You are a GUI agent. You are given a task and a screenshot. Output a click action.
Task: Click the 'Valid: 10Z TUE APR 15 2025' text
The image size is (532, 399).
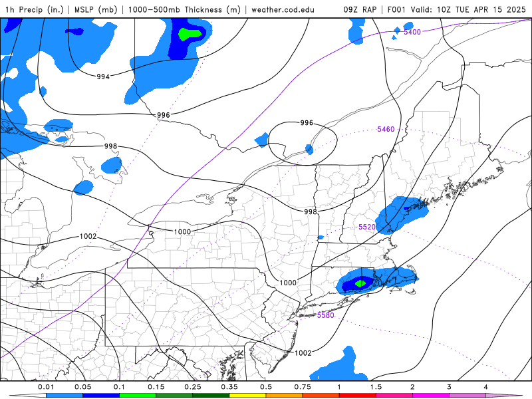pyautogui.click(x=468, y=9)
